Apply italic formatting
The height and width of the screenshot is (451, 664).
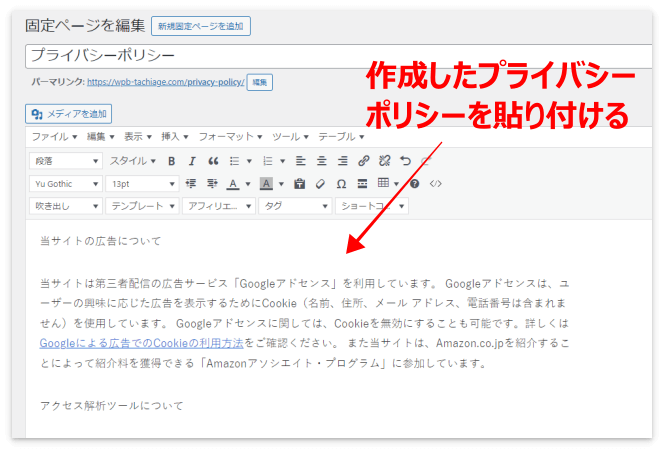tap(192, 161)
